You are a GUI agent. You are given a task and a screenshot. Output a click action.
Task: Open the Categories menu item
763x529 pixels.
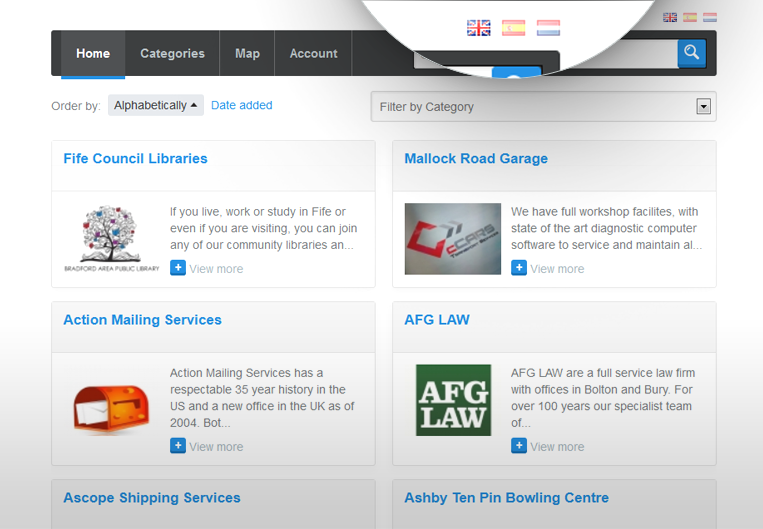[172, 54]
